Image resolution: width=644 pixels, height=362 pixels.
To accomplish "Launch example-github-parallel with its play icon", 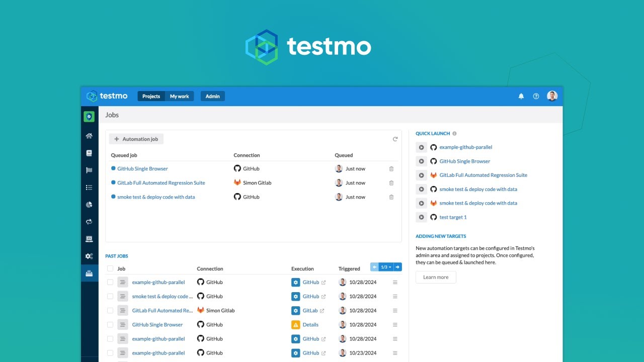I will (x=421, y=147).
